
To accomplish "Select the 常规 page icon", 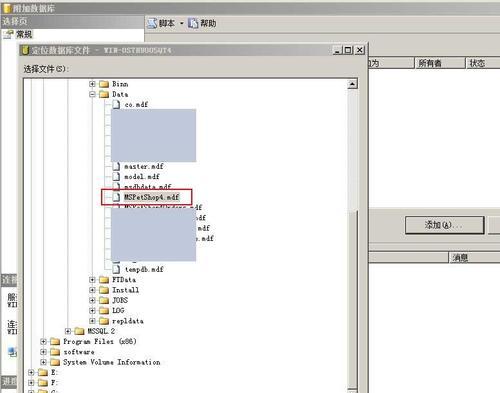I will click(x=9, y=34).
